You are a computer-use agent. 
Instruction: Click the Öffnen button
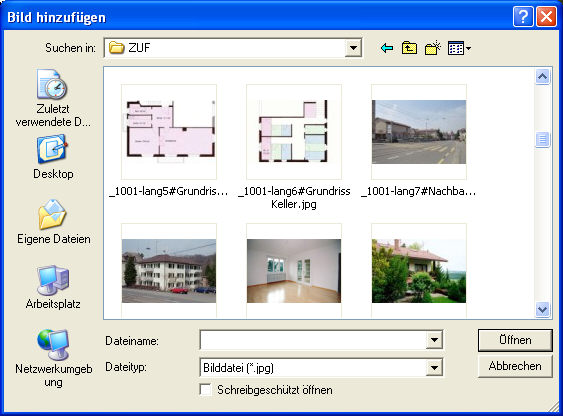(515, 340)
